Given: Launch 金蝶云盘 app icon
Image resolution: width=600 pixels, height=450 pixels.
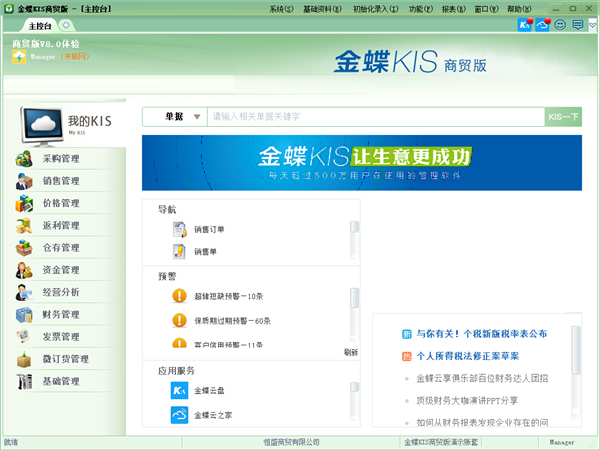Looking at the screenshot, I should point(179,390).
